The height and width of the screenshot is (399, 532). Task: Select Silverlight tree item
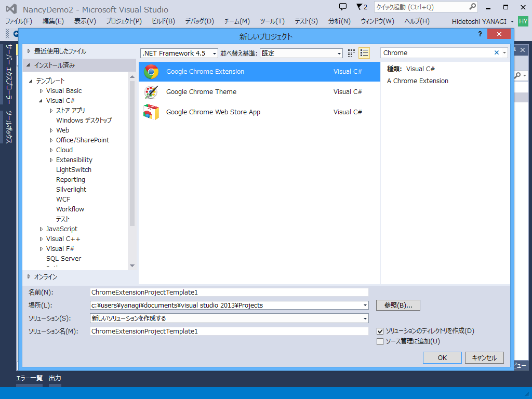[x=71, y=189]
